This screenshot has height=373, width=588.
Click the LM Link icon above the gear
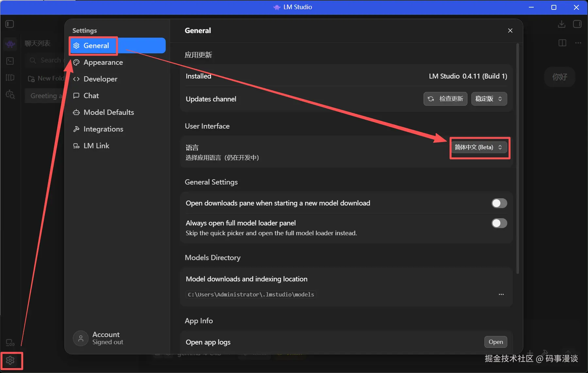(x=10, y=343)
